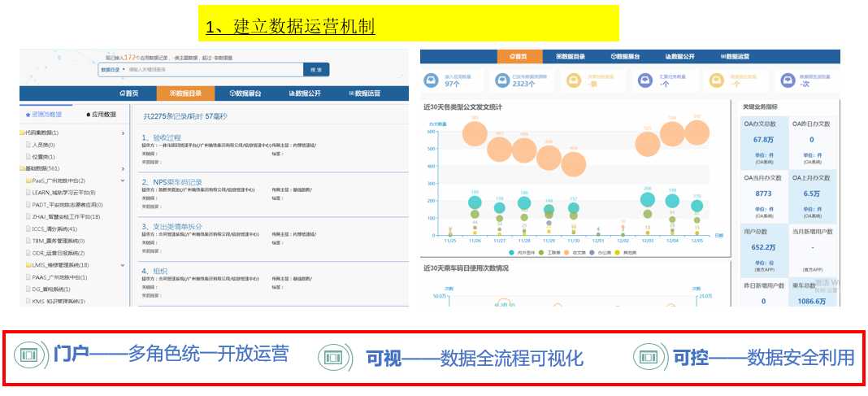Open the 验收过程 record link

[163, 137]
